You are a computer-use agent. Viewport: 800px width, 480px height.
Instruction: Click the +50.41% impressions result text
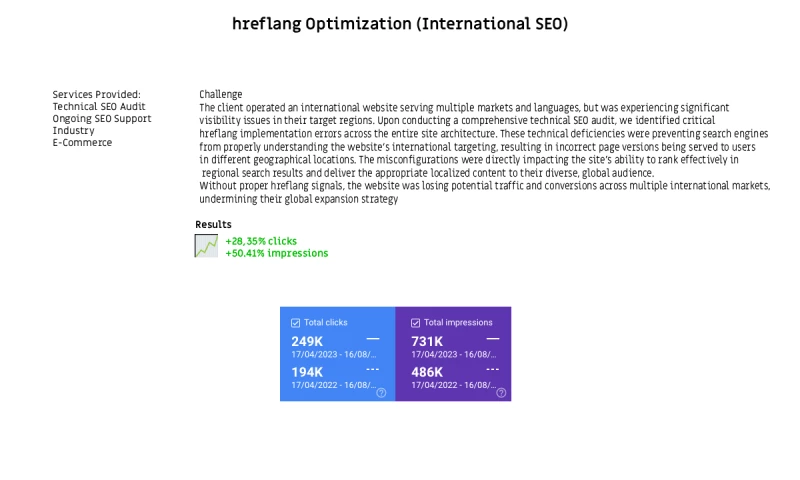point(277,253)
